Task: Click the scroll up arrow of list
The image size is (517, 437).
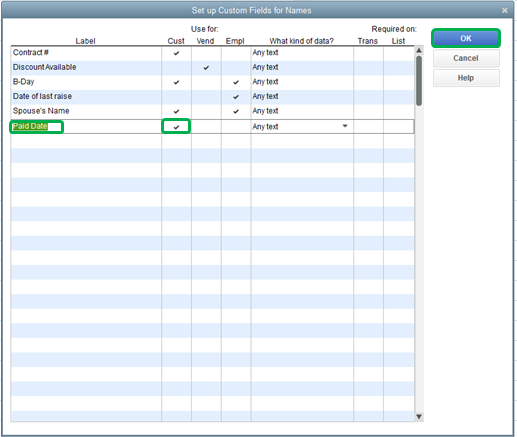Action: (x=419, y=50)
